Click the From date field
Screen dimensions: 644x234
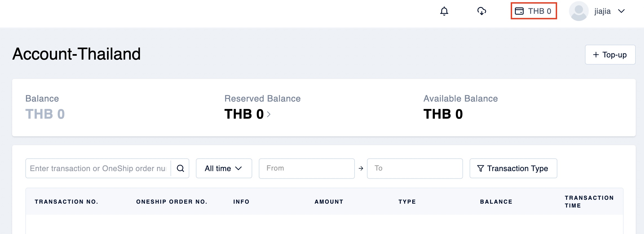(307, 168)
